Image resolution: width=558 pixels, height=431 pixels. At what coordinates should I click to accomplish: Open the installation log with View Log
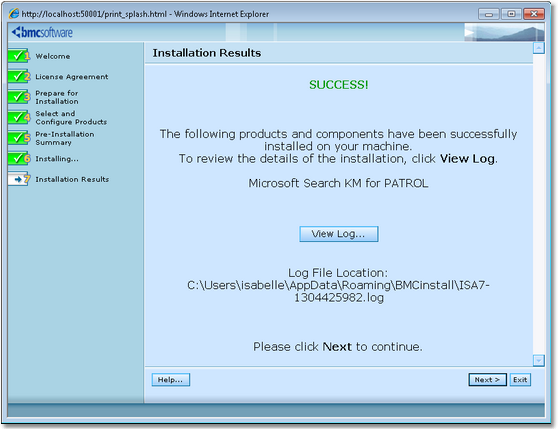tap(338, 234)
